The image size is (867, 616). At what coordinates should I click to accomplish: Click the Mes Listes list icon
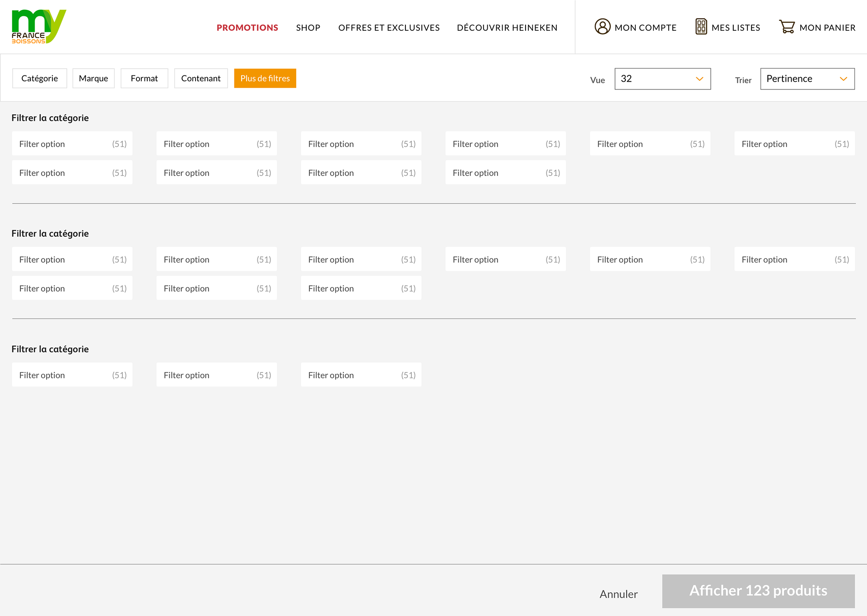[x=701, y=27]
